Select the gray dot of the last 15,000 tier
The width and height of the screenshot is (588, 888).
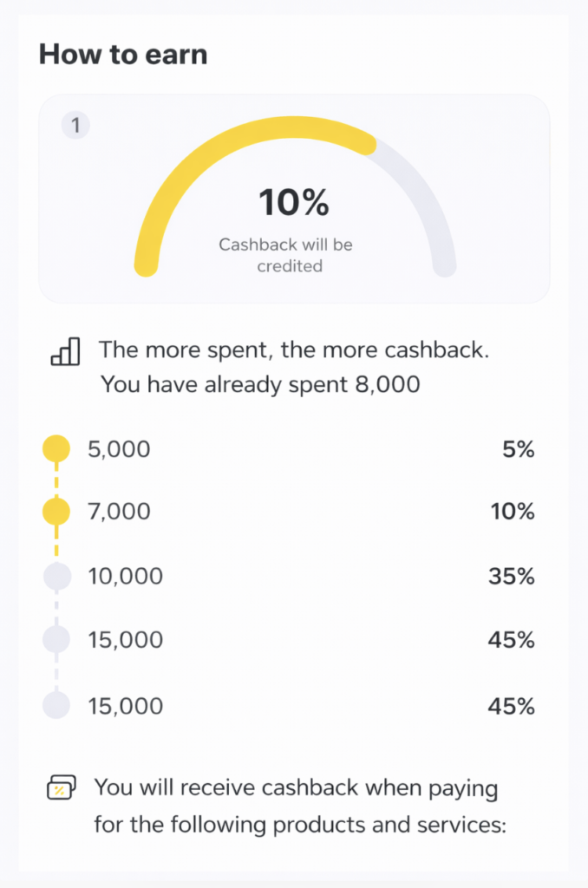(x=56, y=706)
